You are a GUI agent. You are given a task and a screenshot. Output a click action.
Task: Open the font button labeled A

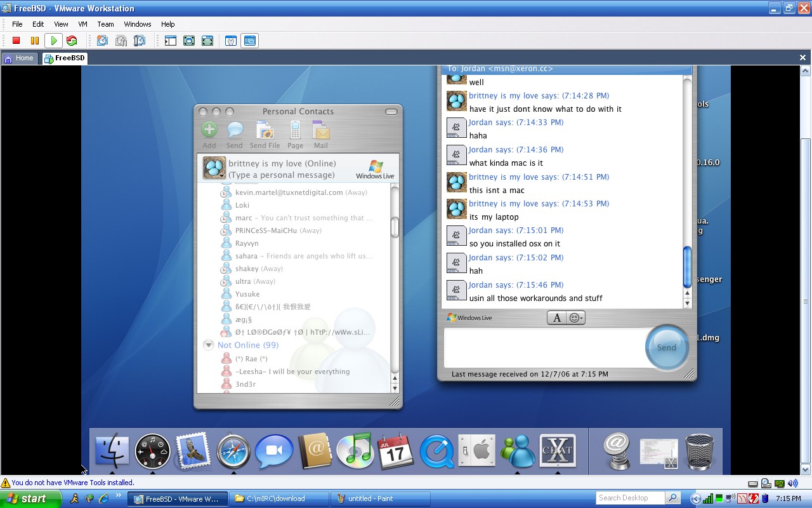[557, 318]
